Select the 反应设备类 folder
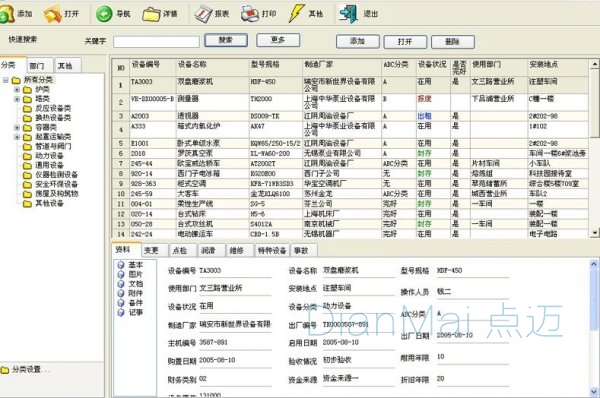The height and width of the screenshot is (398, 600). coord(47,108)
